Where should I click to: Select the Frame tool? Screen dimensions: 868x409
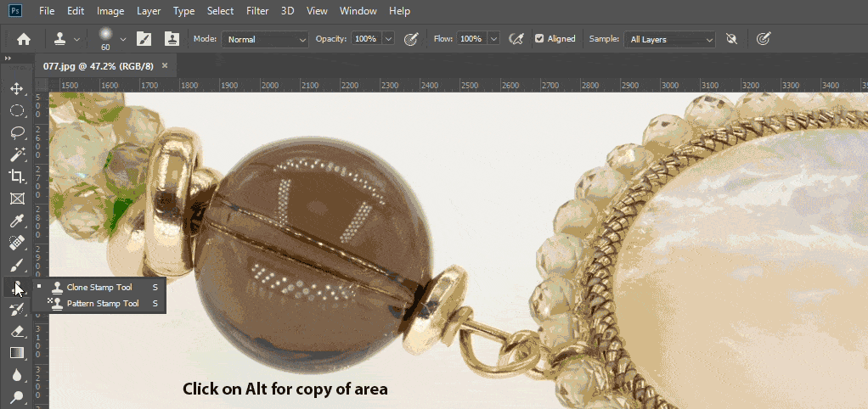(17, 199)
